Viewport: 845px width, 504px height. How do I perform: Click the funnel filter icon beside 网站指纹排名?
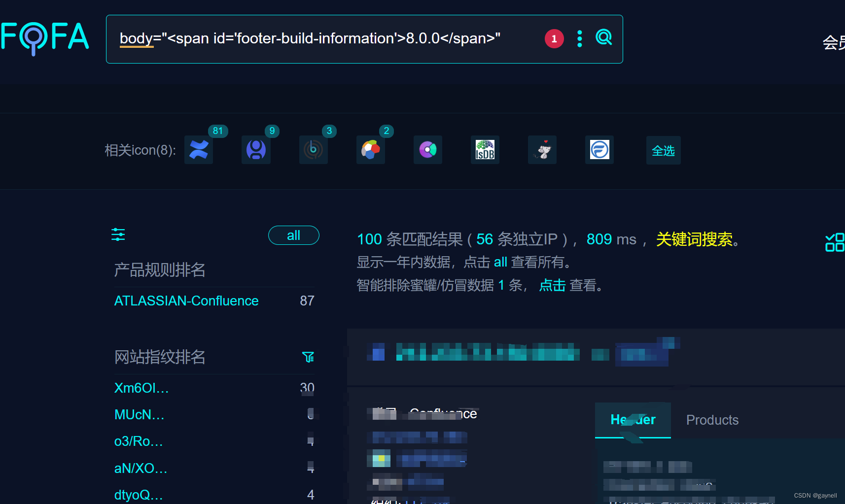pyautogui.click(x=308, y=357)
